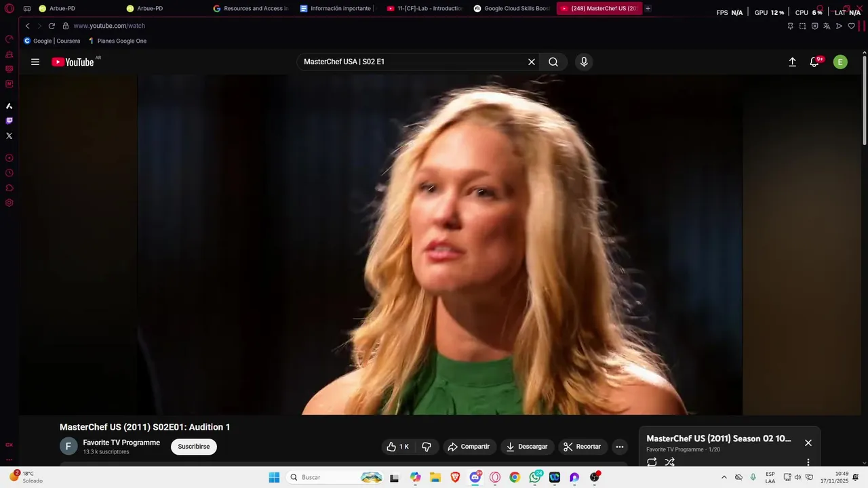
Task: Submit search with the magnifier button
Action: [553, 62]
